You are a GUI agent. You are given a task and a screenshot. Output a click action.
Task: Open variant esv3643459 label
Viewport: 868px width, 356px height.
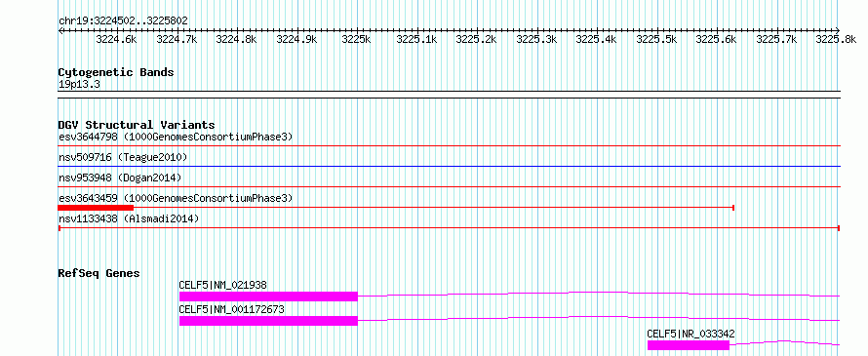[176, 198]
